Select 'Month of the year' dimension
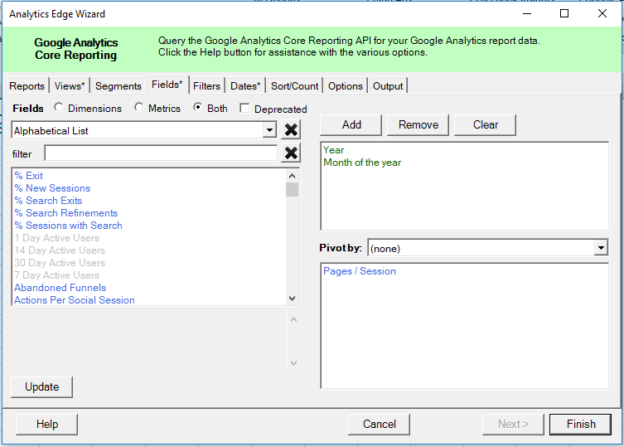Image resolution: width=624 pixels, height=447 pixels. tap(362, 162)
